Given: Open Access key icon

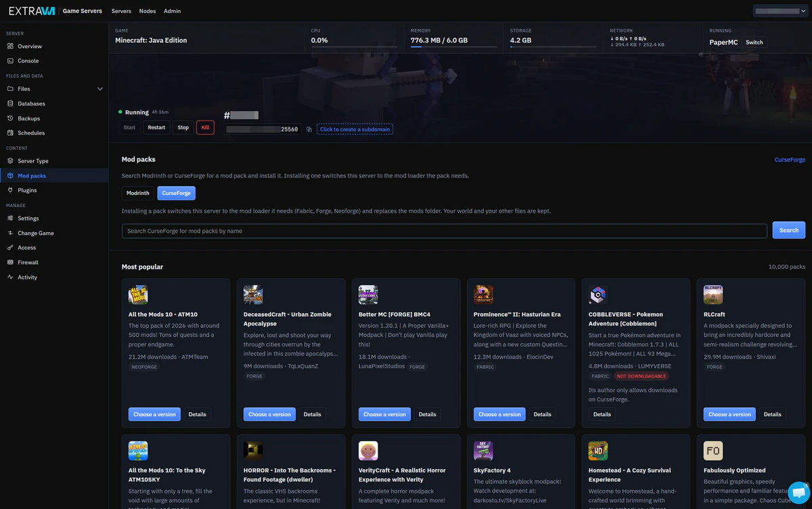Looking at the screenshot, I should click(10, 248).
